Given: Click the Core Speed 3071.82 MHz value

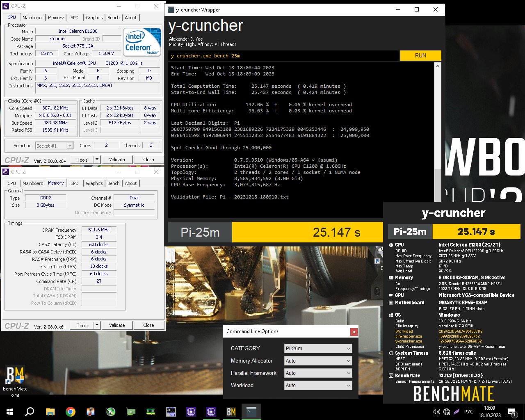Looking at the screenshot, I should pyautogui.click(x=55, y=108).
